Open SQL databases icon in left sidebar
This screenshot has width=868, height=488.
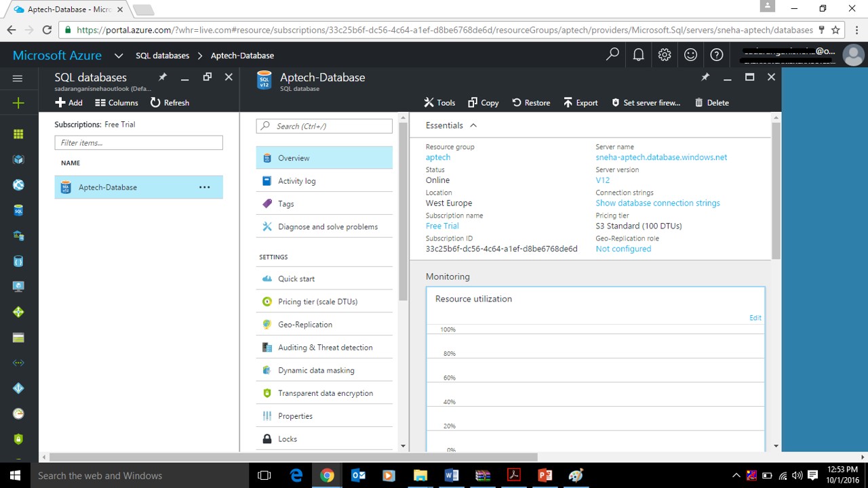pos(18,211)
